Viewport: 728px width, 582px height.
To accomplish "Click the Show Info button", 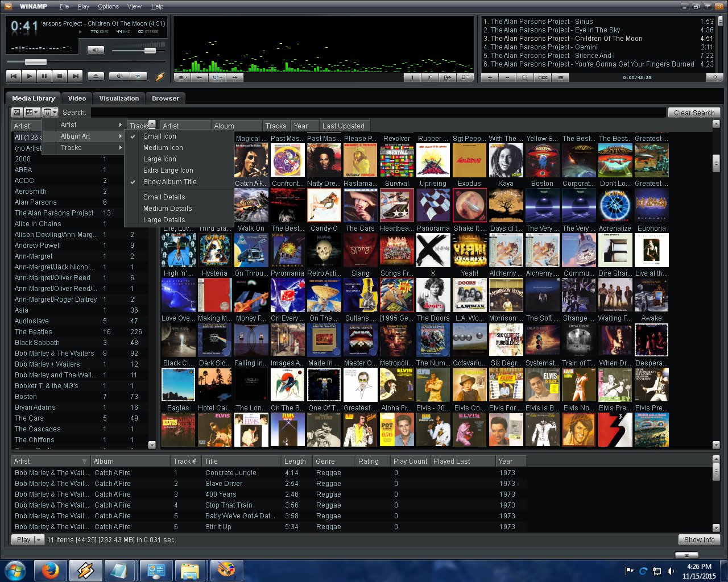I will point(699,539).
